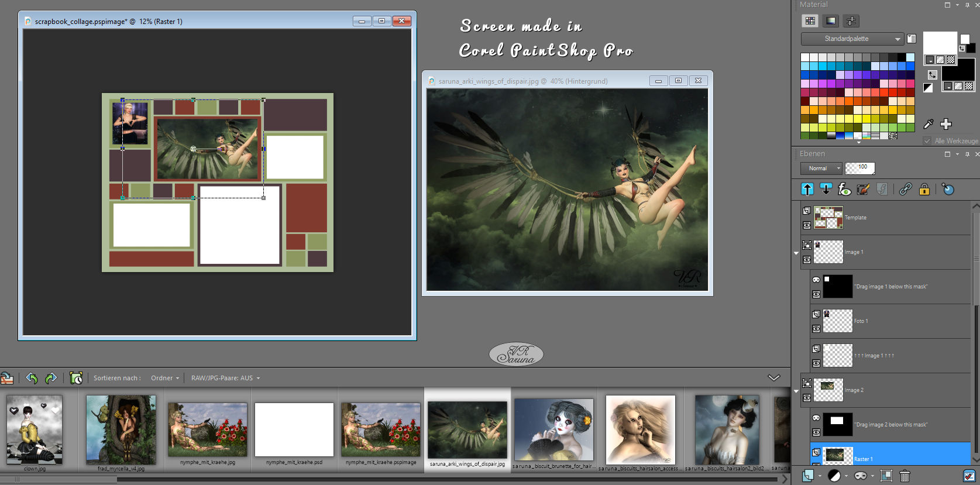Open the Standardpalette dropdown

[x=852, y=39]
